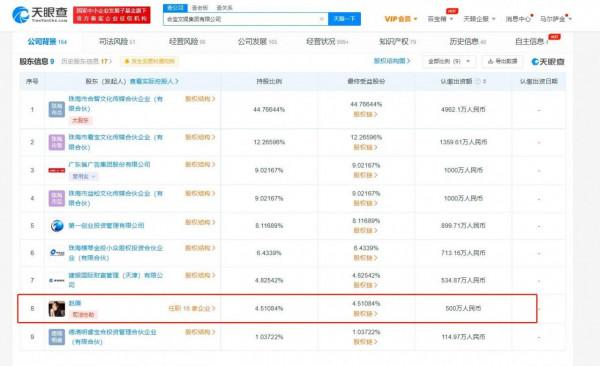Open 股权链 link under 44.76644%
Screen dimensions: 600x366
click(x=365, y=114)
